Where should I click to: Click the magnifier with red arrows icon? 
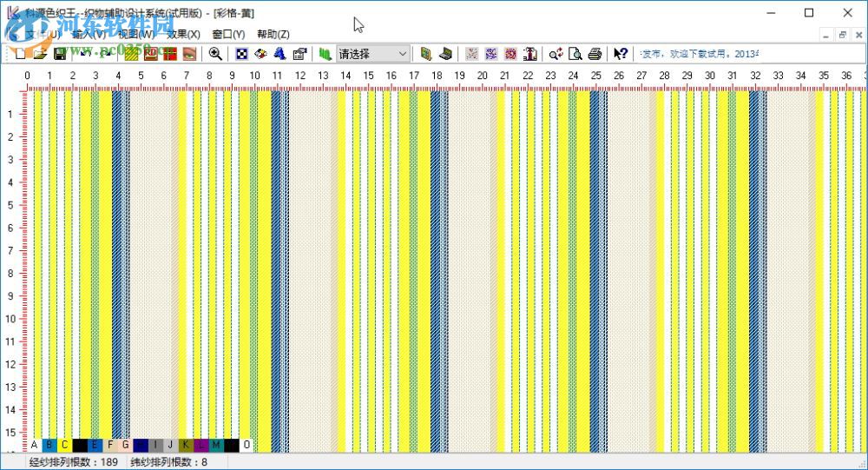coord(556,54)
